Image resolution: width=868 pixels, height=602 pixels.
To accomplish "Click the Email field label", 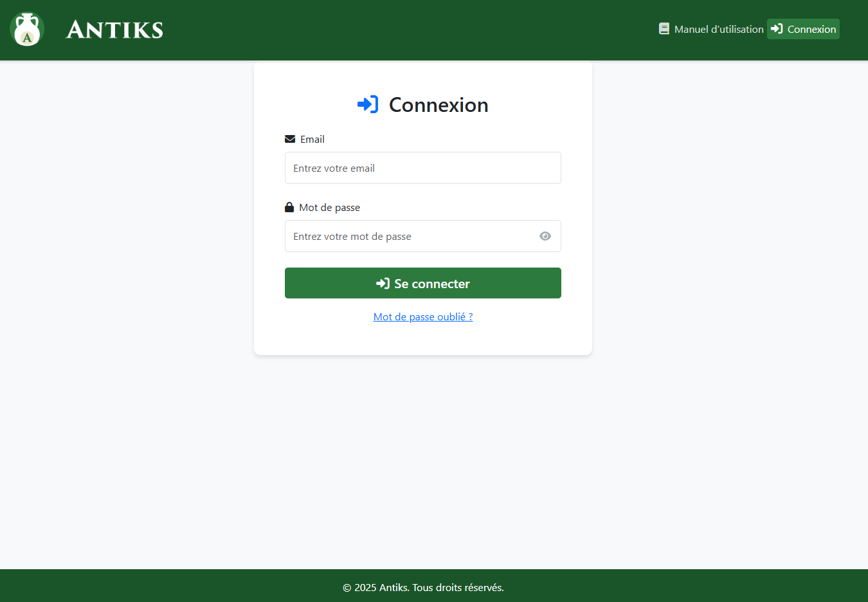I will (312, 139).
